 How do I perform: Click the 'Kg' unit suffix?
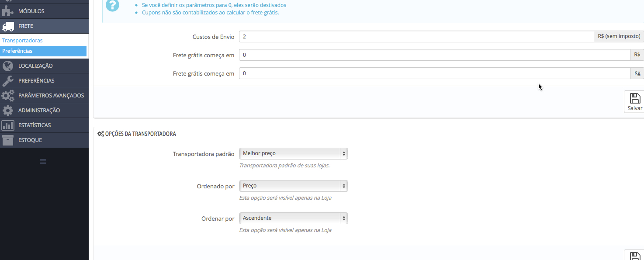point(637,73)
